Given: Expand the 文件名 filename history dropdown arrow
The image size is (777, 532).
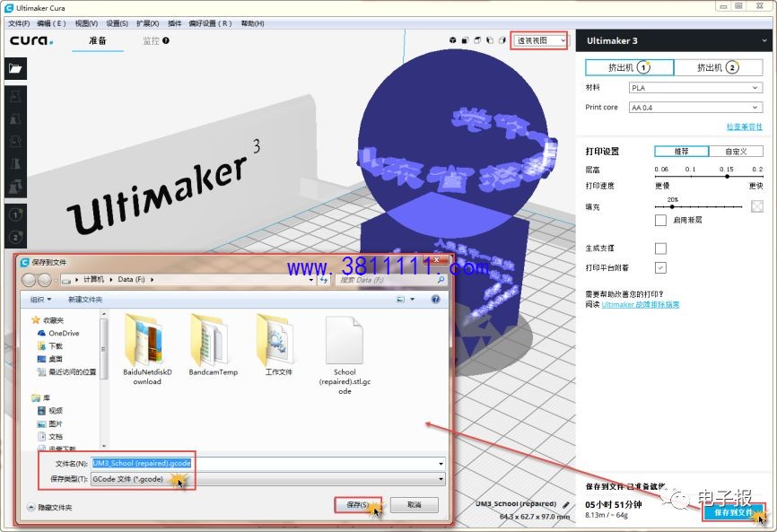Looking at the screenshot, I should [x=441, y=464].
